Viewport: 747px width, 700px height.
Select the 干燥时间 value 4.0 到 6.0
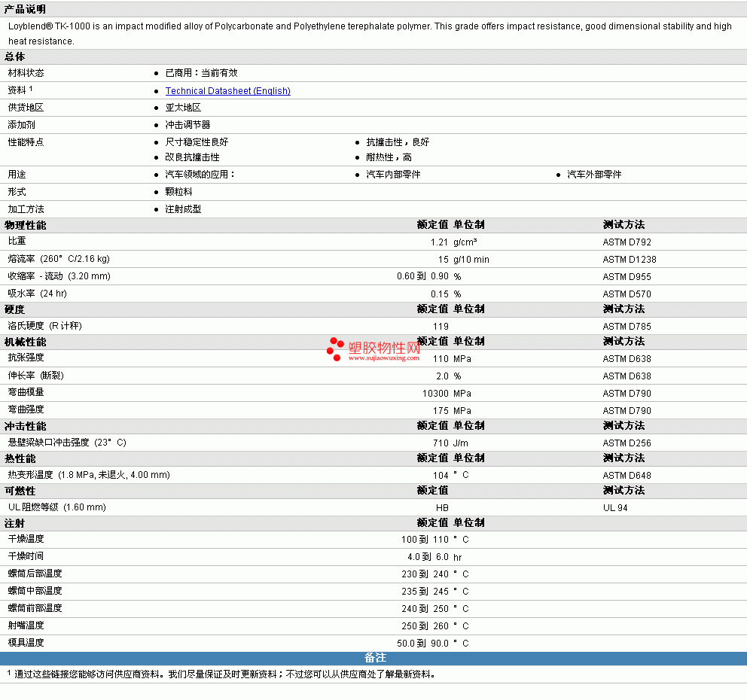pyautogui.click(x=428, y=557)
